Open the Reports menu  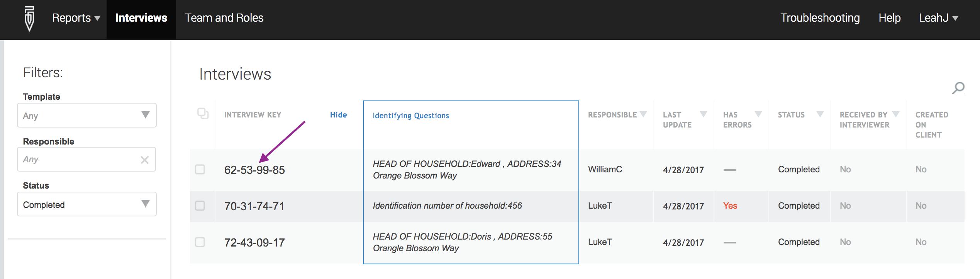(76, 18)
